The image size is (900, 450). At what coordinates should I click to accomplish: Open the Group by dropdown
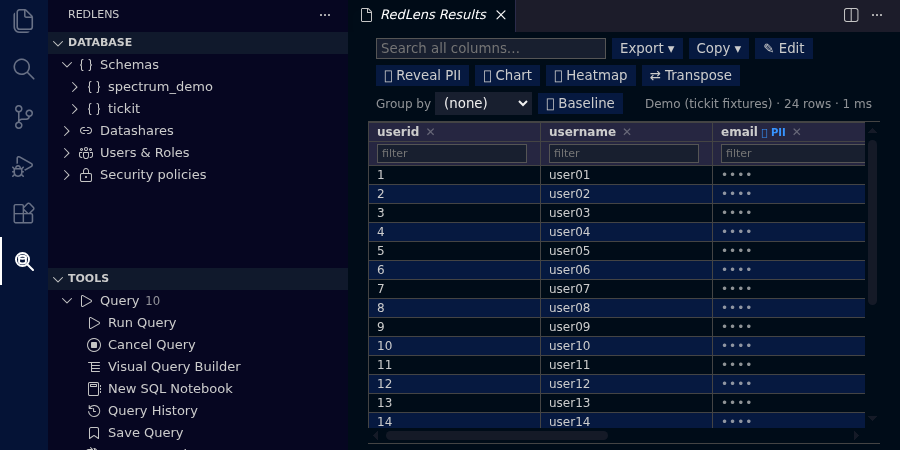pos(483,103)
